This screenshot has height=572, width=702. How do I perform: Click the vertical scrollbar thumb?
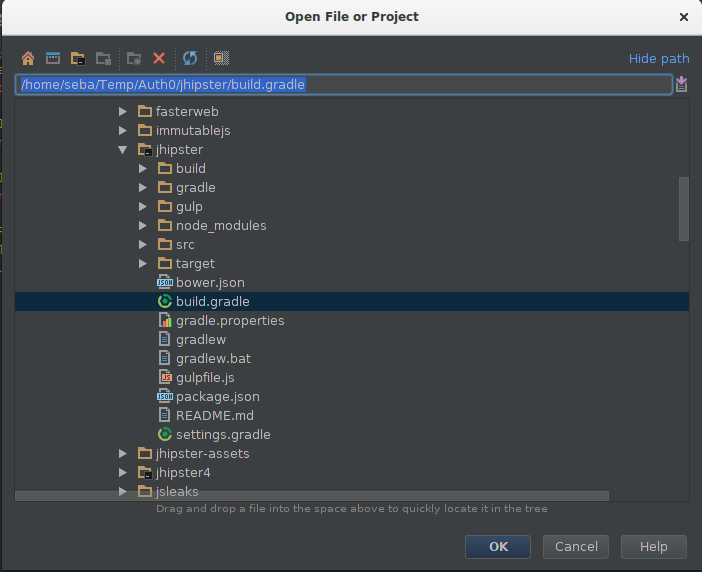(x=684, y=209)
